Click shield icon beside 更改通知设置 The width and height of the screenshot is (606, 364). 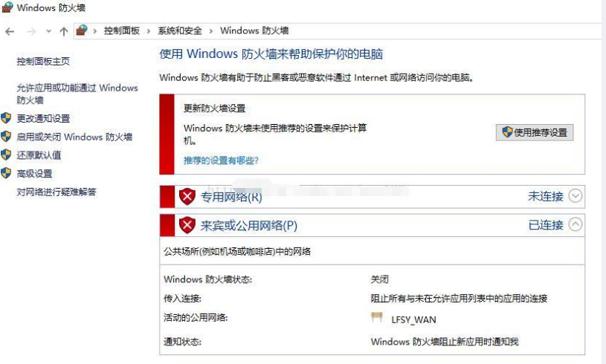(x=6, y=117)
